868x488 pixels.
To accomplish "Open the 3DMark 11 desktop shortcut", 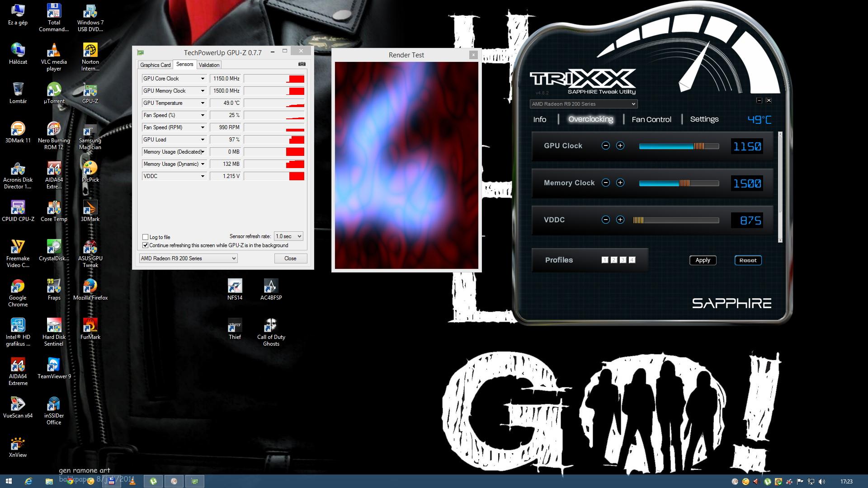I will [x=18, y=132].
